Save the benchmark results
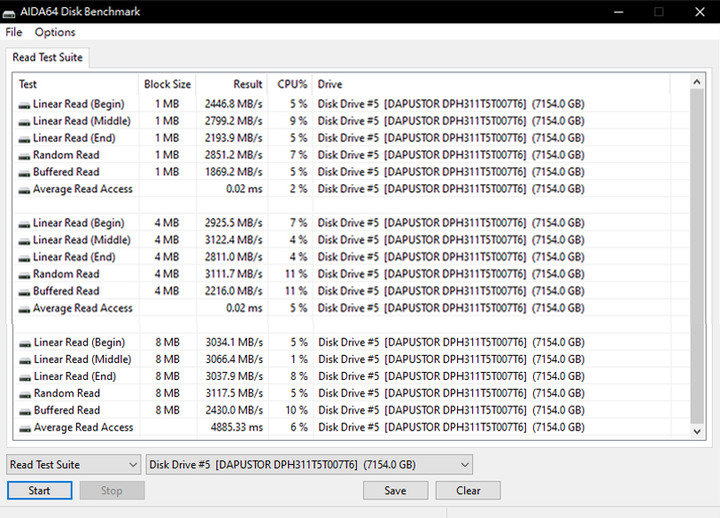Viewport: 720px width, 518px height. [395, 490]
